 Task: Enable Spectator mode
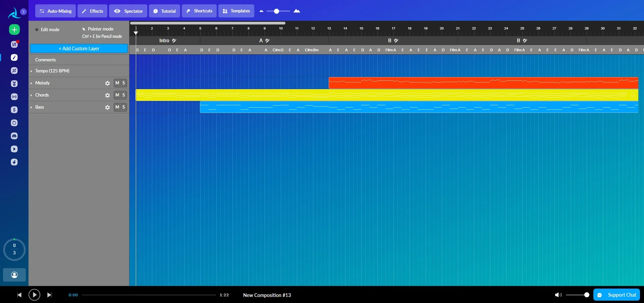tap(128, 11)
